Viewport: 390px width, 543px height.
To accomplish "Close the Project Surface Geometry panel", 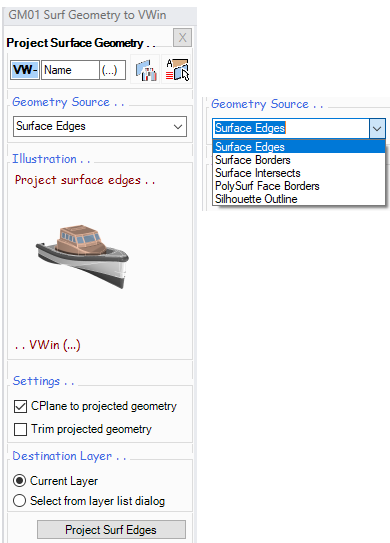I will tap(182, 37).
